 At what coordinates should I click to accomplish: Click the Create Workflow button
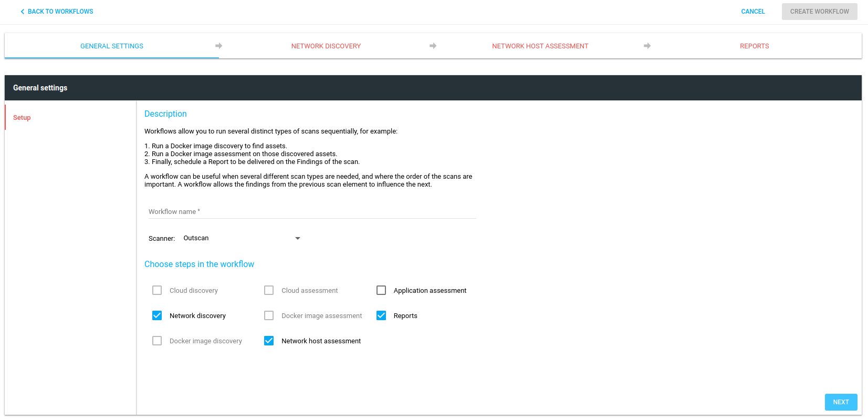[x=820, y=12]
